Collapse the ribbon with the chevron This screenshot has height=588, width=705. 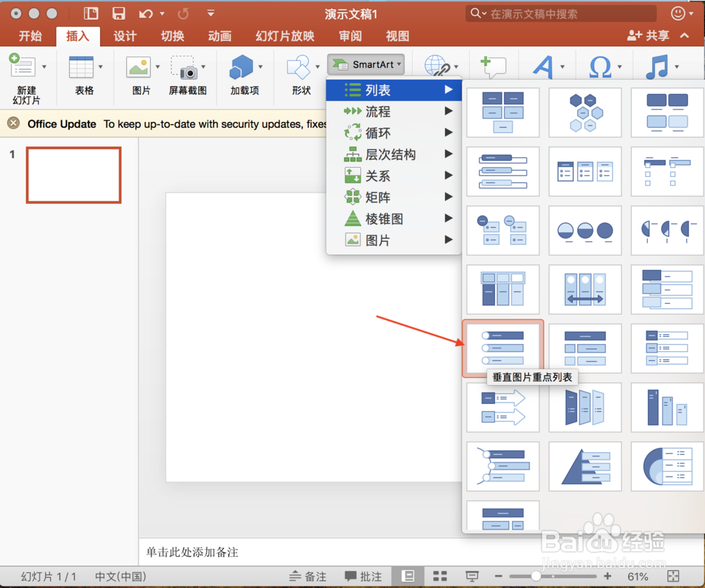tap(685, 35)
